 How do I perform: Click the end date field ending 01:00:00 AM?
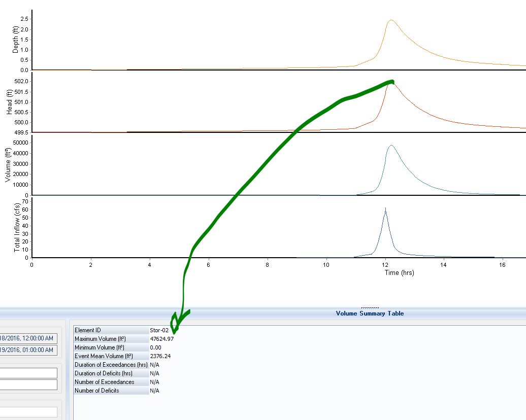[x=28, y=350]
